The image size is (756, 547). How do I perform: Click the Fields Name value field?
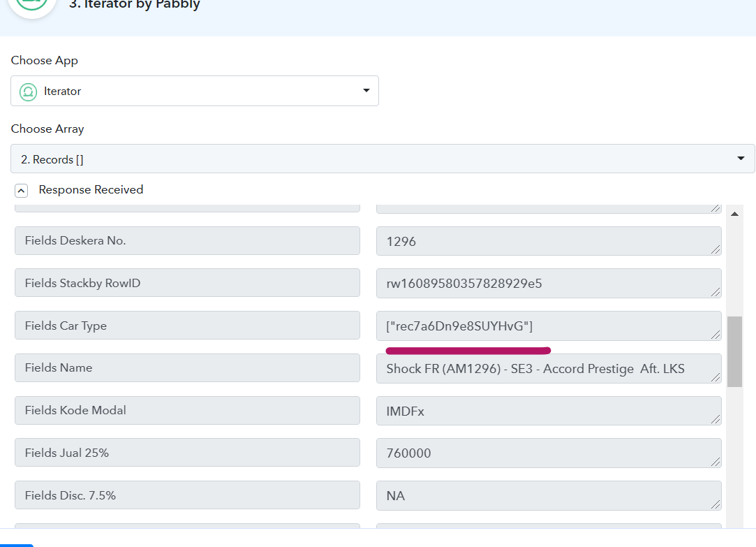[548, 369]
